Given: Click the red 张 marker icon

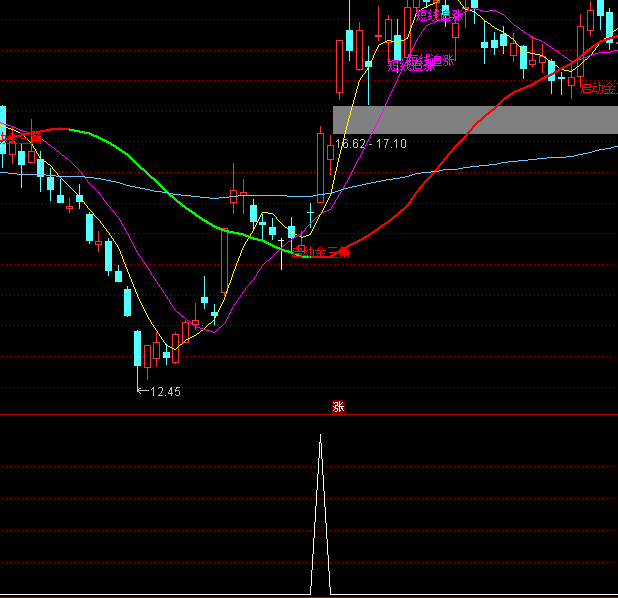Looking at the screenshot, I should [338, 407].
